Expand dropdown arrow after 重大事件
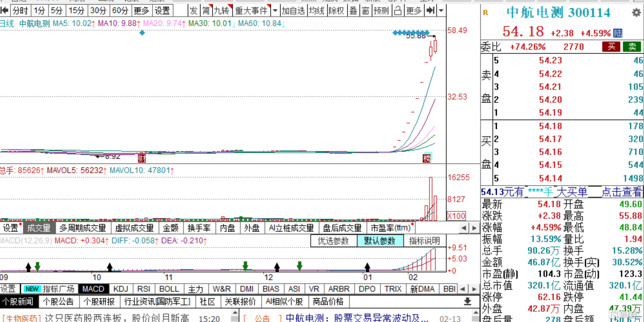The height and width of the screenshot is (322, 644). 275,10
